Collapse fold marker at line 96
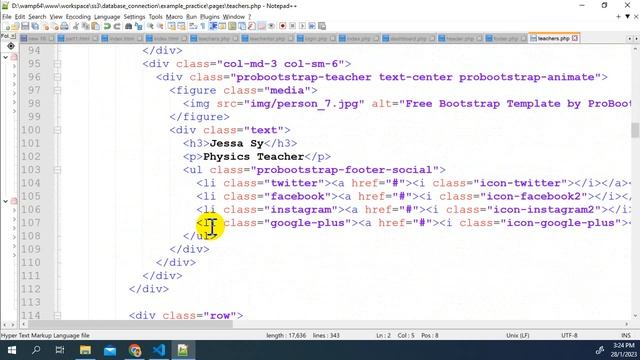640x360 pixels. pyautogui.click(x=58, y=77)
